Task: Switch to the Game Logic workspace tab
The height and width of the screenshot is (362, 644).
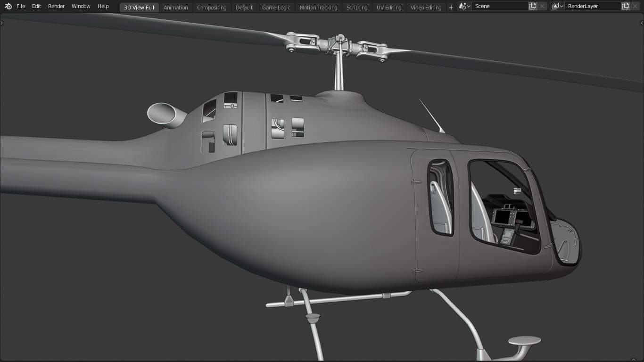Action: coord(276,7)
